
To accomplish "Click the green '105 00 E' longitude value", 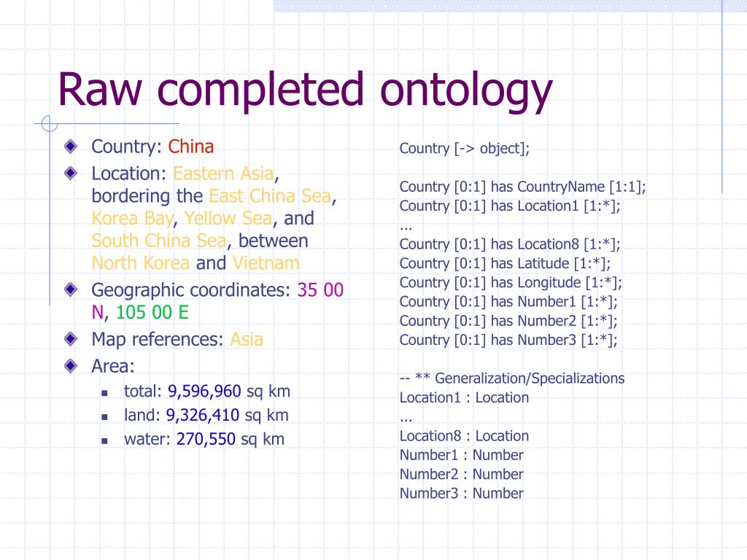I will (x=152, y=312).
